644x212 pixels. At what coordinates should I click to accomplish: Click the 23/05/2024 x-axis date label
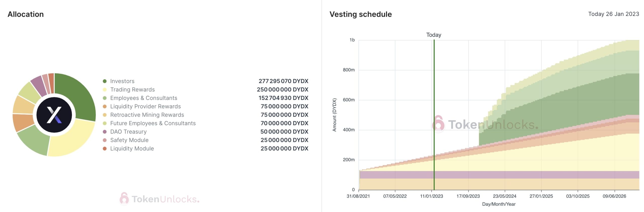point(504,196)
